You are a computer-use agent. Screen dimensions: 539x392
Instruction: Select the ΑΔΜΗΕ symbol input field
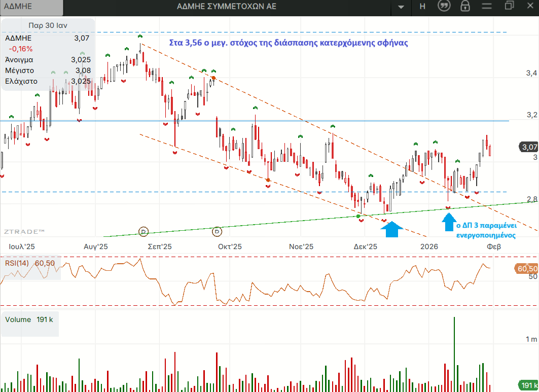point(31,7)
